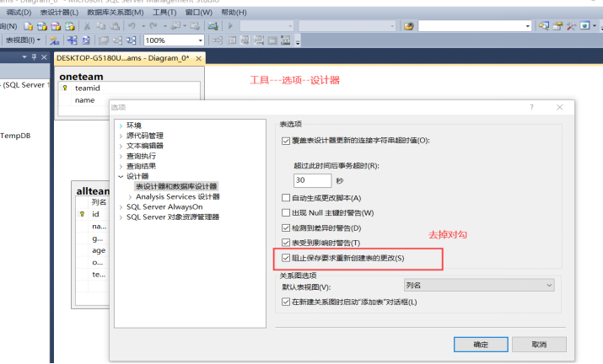
Task: Toggle override connection string timeout checkbox
Action: coord(286,141)
